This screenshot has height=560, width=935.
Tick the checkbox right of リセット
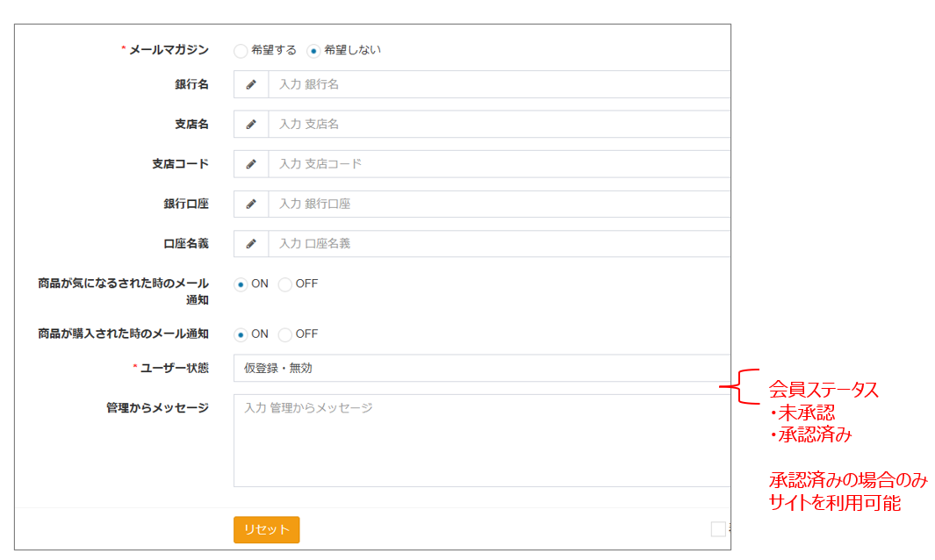click(x=718, y=529)
